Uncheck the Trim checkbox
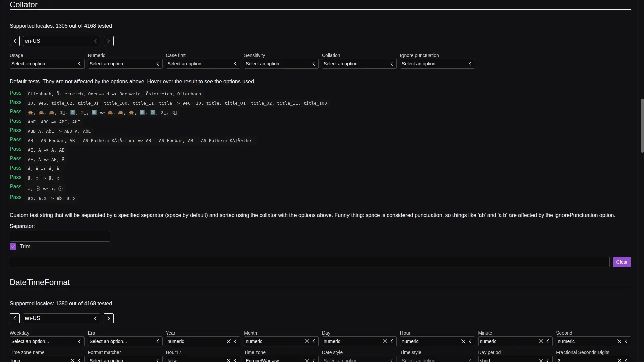This screenshot has height=362, width=644. pyautogui.click(x=13, y=247)
